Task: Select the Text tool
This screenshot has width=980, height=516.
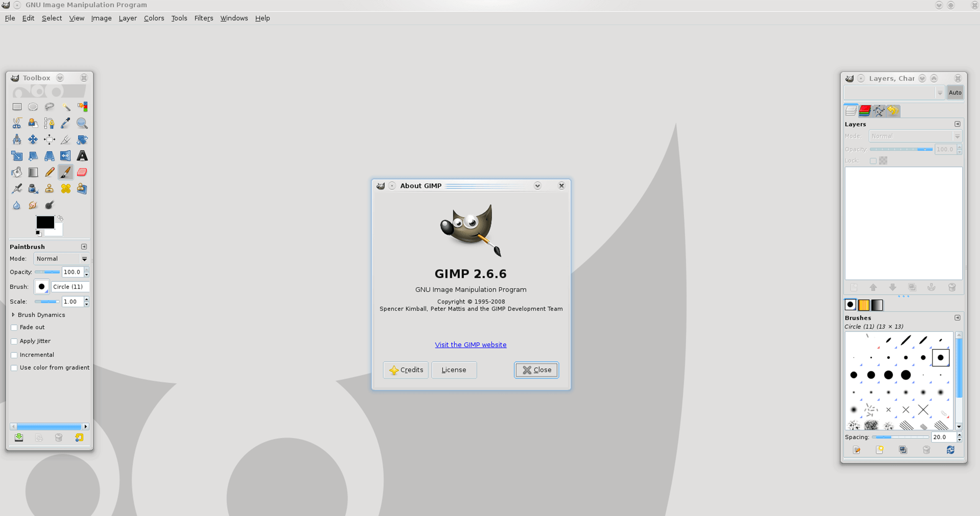Action: [82, 156]
